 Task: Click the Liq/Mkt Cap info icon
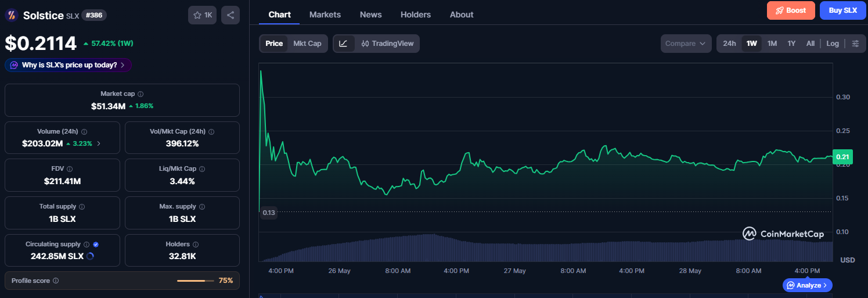202,169
